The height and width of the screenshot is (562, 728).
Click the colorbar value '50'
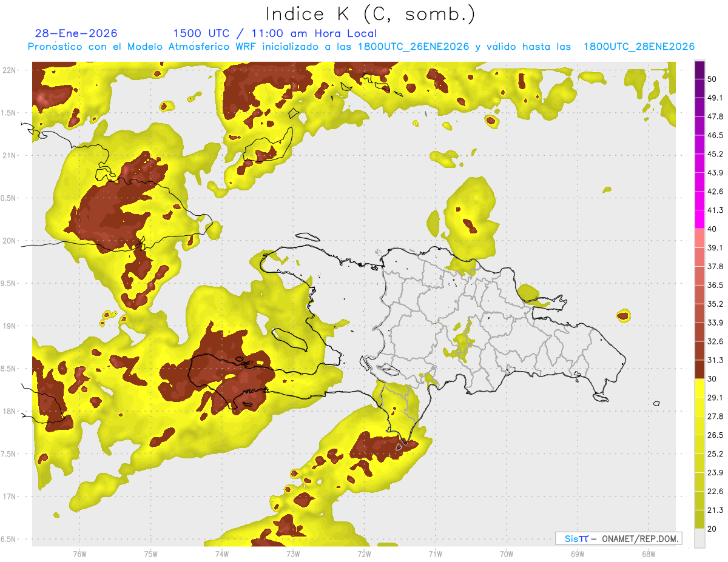pyautogui.click(x=712, y=79)
